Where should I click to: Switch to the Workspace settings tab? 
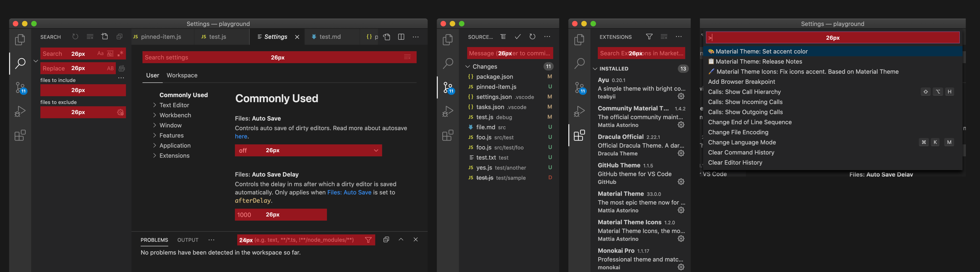pyautogui.click(x=182, y=75)
